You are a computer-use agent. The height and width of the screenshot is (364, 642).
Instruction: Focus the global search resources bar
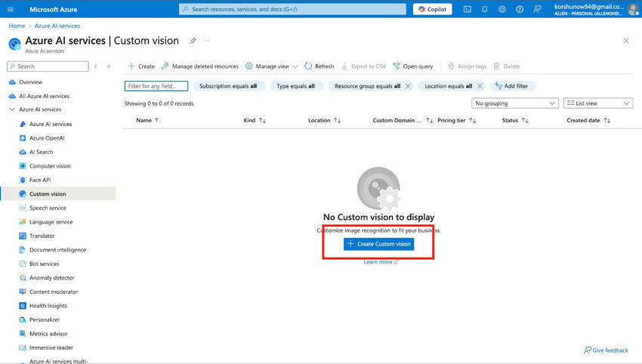292,9
